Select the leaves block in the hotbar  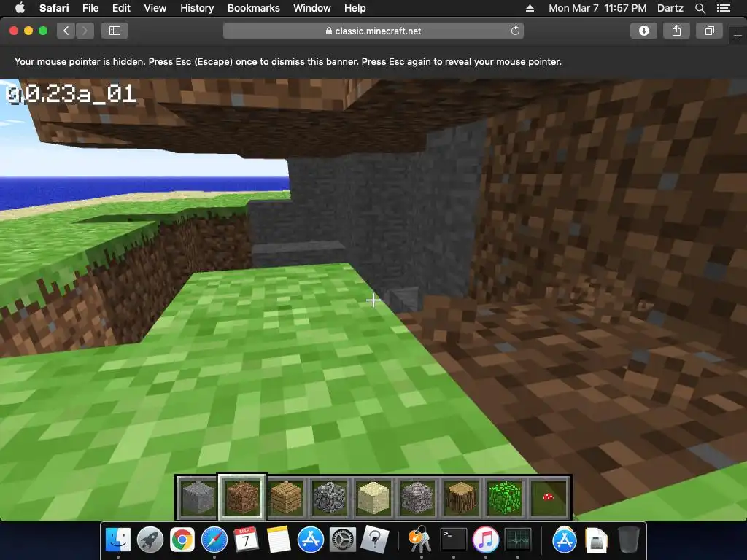click(x=505, y=497)
